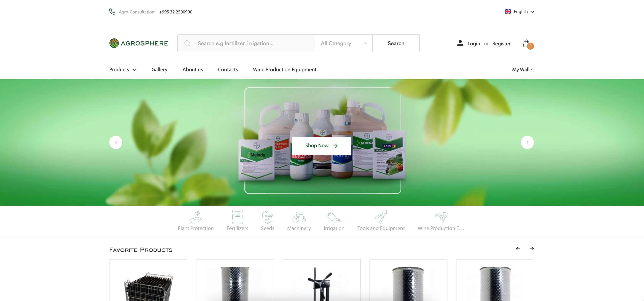
Task: Expand the Products navigation dropdown
Action: pyautogui.click(x=123, y=70)
